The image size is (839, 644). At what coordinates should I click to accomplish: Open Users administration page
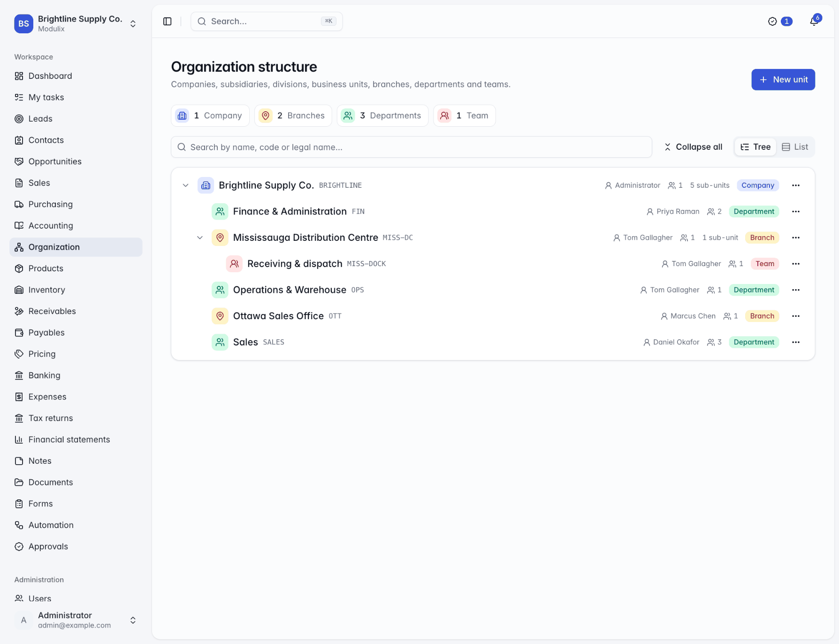pyautogui.click(x=76, y=598)
